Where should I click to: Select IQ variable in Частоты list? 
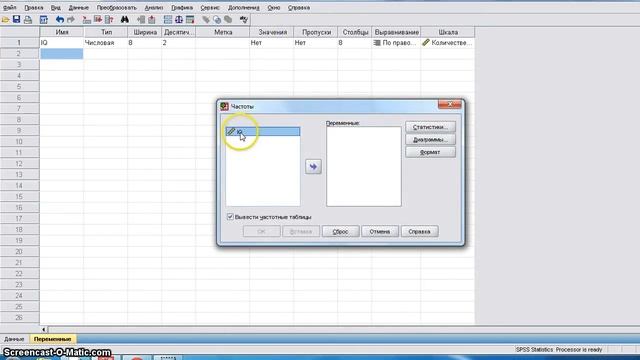[x=263, y=131]
